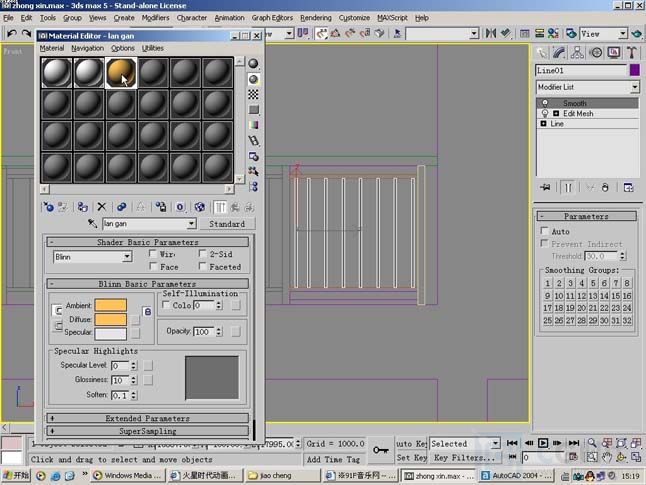The width and height of the screenshot is (646, 485).
Task: Click Show Map in Viewport cube icon
Action: click(x=200, y=207)
